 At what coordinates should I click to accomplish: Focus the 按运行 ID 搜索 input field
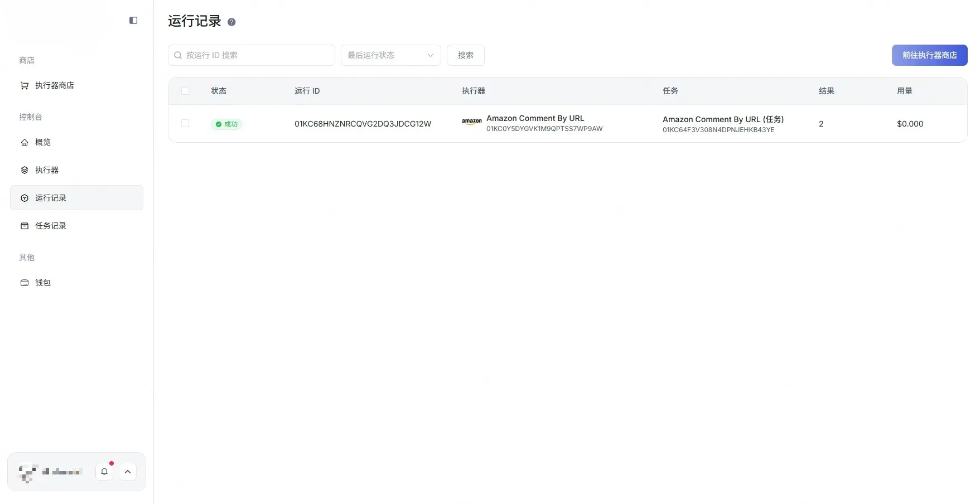[x=257, y=55]
